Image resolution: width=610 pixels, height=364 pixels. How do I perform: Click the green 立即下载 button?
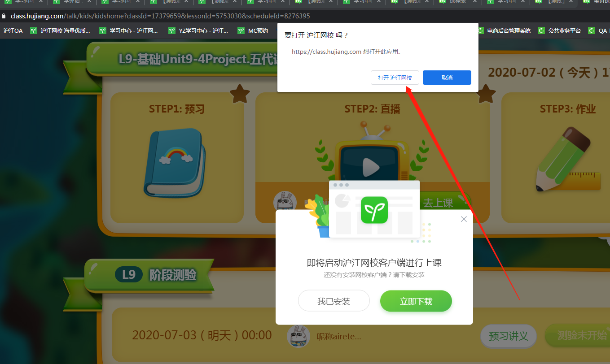click(416, 301)
